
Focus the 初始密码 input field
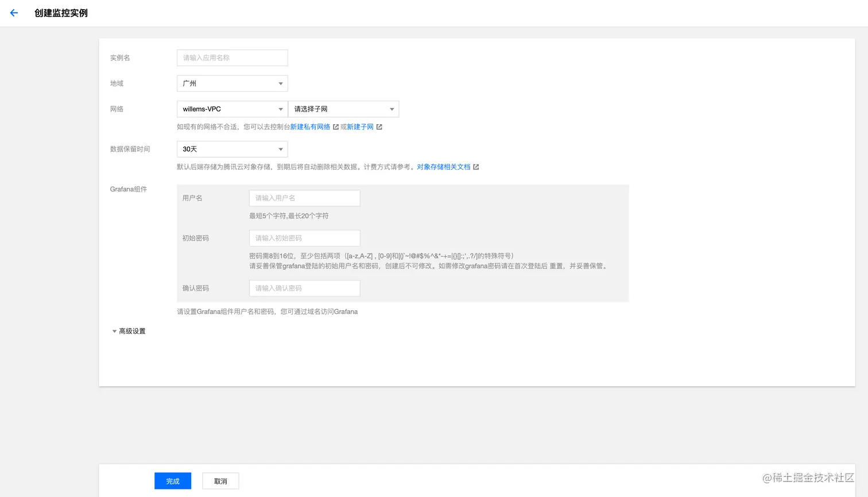pyautogui.click(x=304, y=238)
